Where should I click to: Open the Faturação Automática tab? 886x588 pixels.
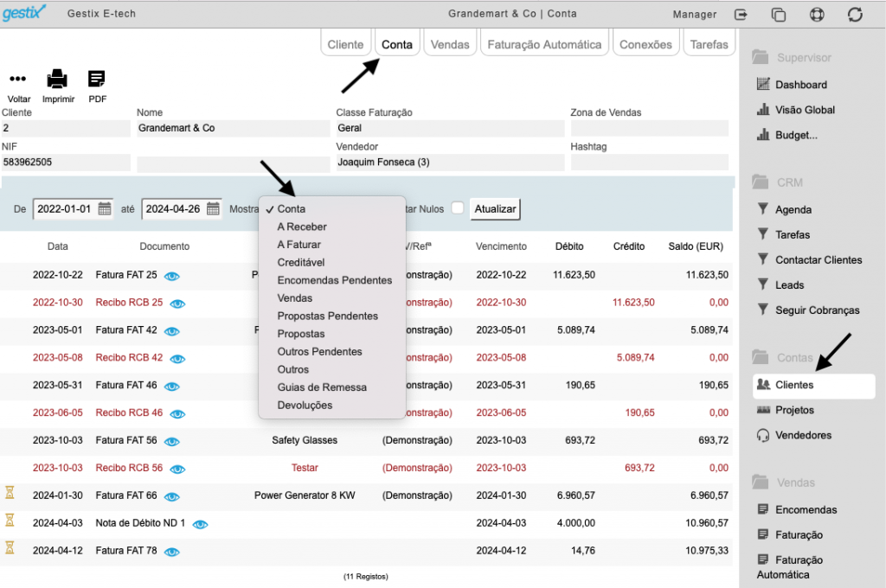[544, 44]
